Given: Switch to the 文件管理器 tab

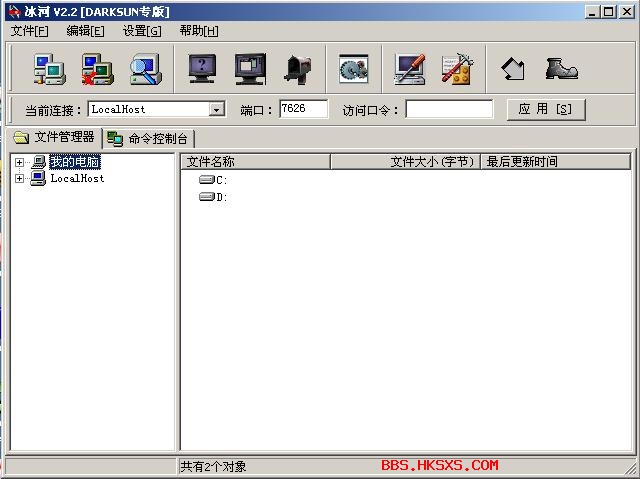Looking at the screenshot, I should [54, 137].
